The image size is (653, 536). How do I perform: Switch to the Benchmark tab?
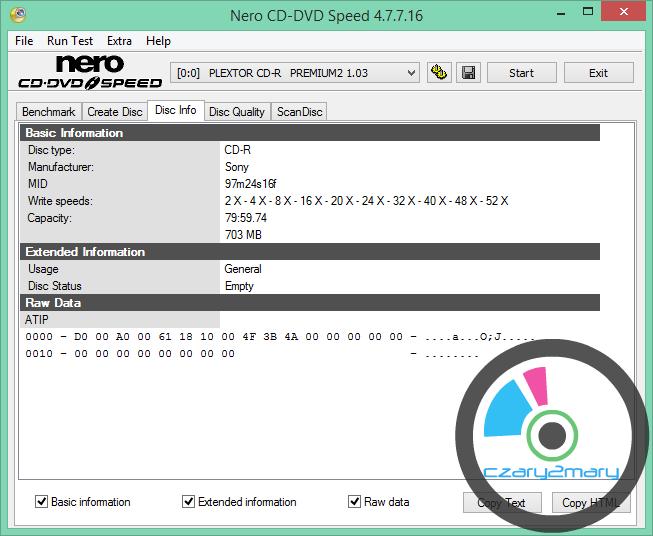[x=48, y=112]
